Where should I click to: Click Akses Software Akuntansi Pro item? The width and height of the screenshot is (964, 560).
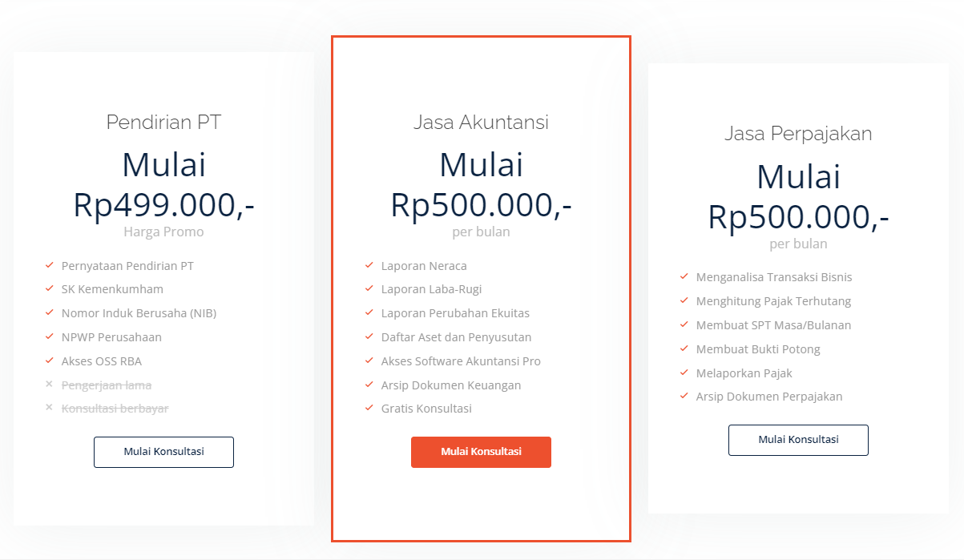(461, 361)
